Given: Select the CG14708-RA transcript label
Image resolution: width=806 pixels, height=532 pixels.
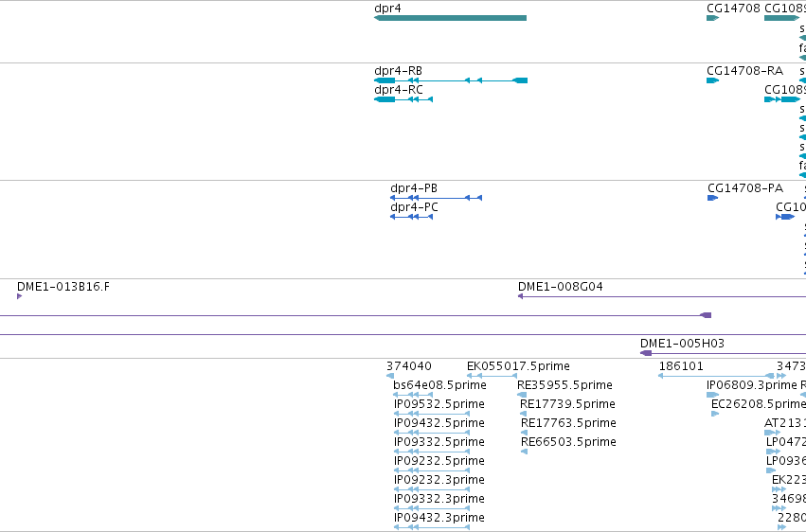Looking at the screenshot, I should pos(744,71).
